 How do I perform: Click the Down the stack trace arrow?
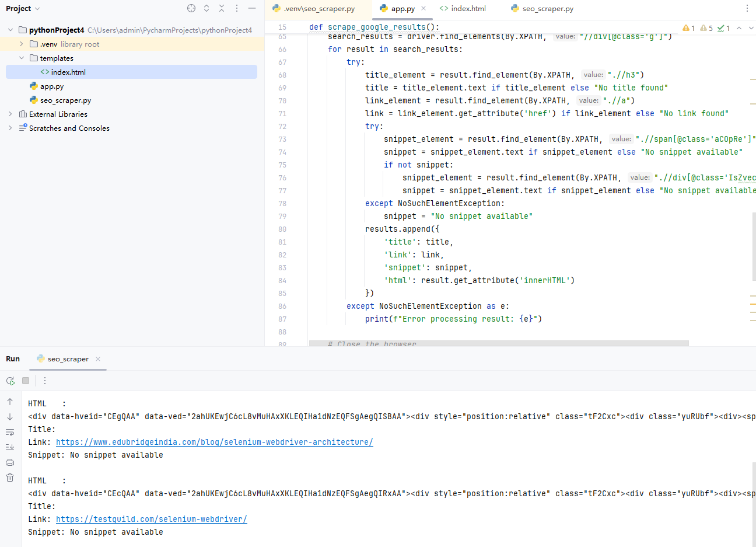(x=10, y=417)
